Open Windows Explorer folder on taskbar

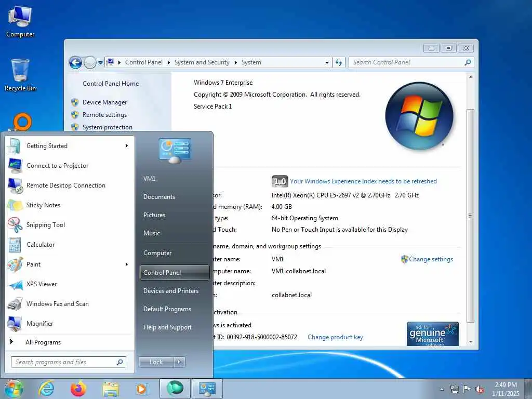pyautogui.click(x=111, y=390)
